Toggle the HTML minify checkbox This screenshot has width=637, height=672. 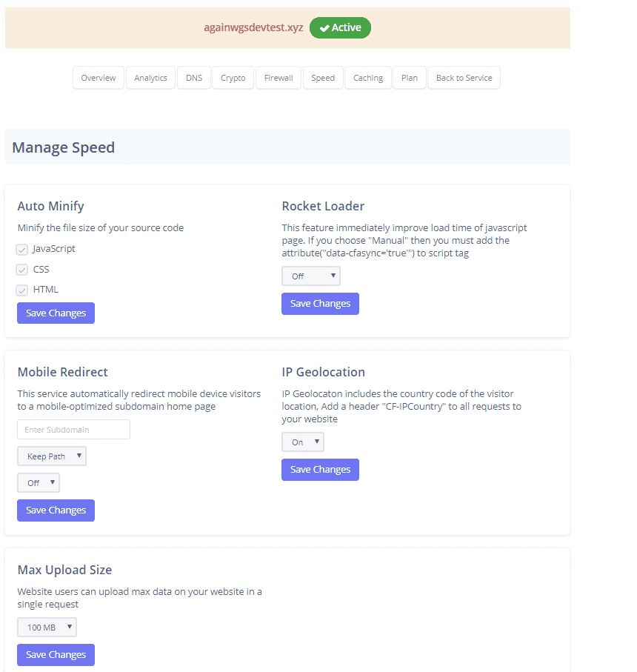[22, 290]
